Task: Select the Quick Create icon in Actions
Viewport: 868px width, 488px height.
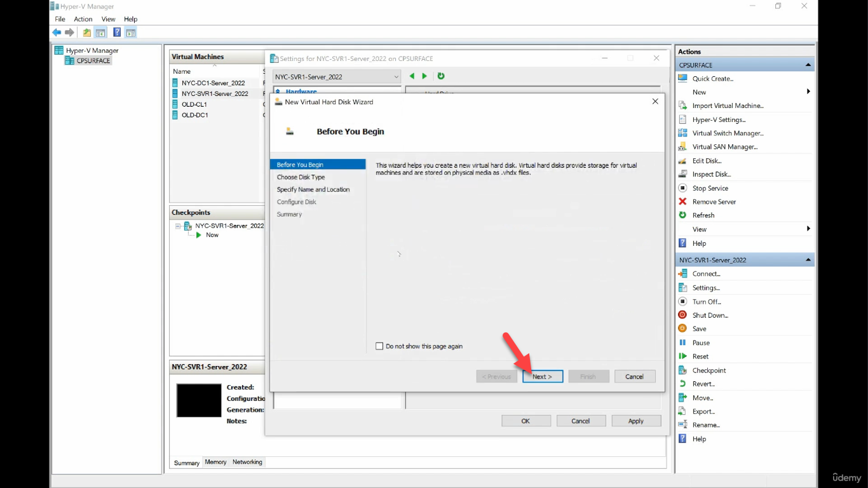Action: 682,78
